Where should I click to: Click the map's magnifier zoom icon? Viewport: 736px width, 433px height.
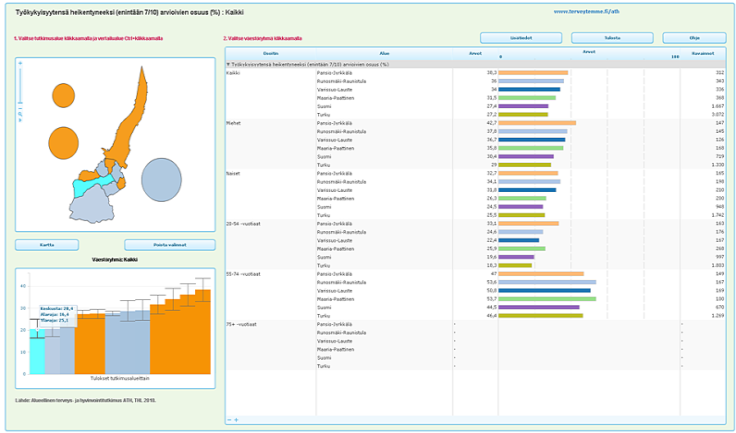click(x=20, y=113)
